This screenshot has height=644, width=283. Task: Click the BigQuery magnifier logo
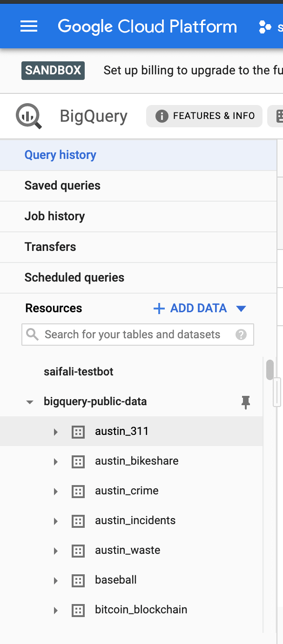click(x=29, y=116)
